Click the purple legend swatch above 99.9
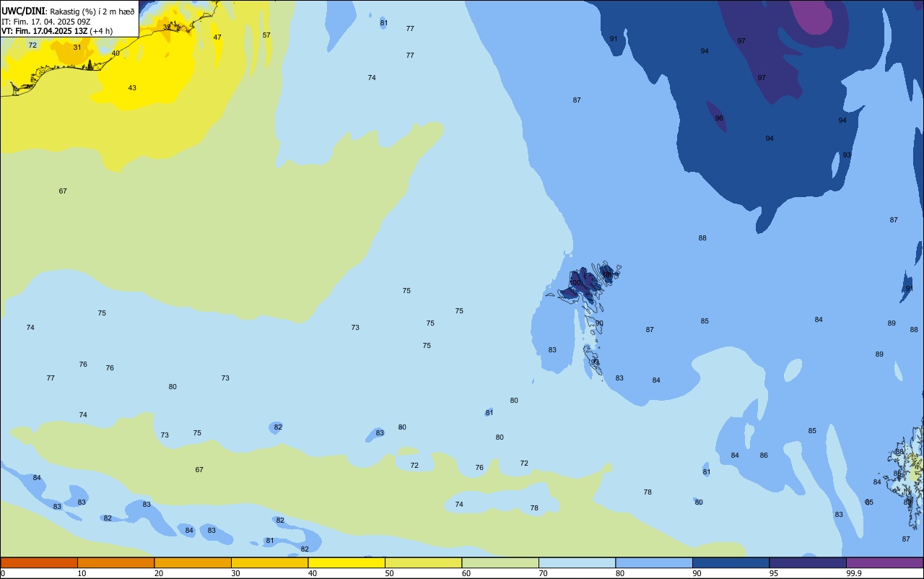The width and height of the screenshot is (924, 579). click(884, 562)
